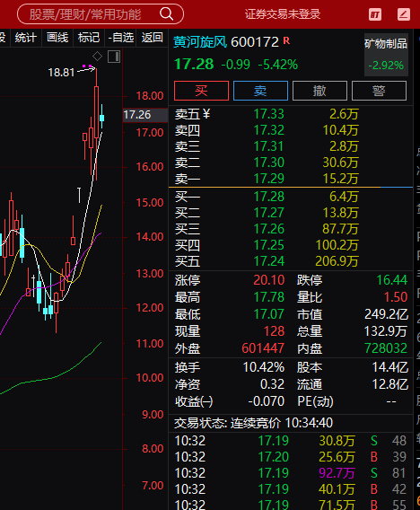Screen dimensions: 420x510
Task: Open the 统计 toolbar tab
Action: [x=25, y=38]
